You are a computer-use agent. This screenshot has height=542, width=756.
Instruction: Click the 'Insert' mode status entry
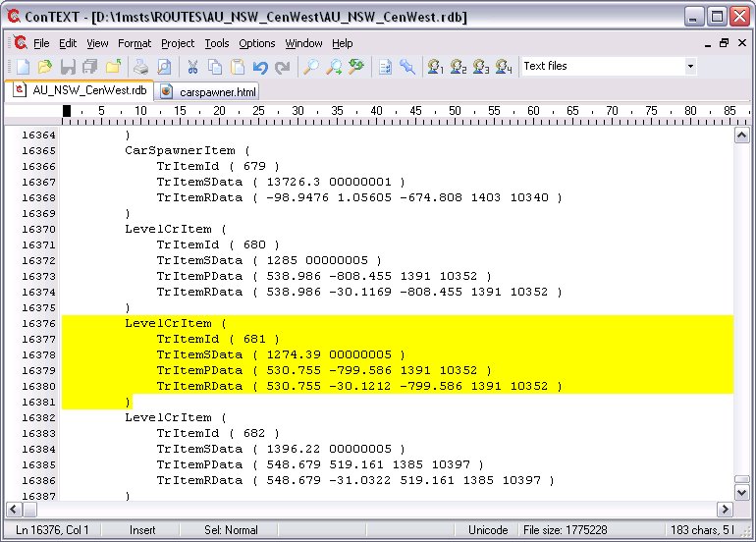(x=142, y=530)
